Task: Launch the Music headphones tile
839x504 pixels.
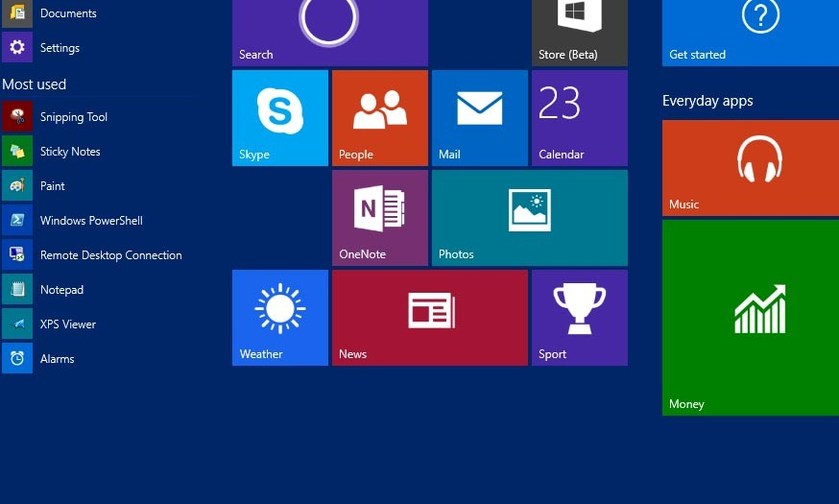Action: coord(750,167)
